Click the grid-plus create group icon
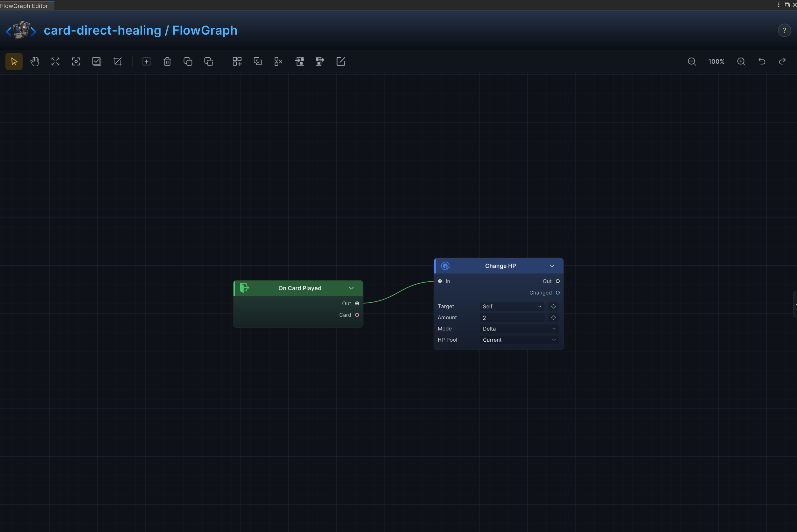Image resolution: width=797 pixels, height=532 pixels. click(x=237, y=61)
